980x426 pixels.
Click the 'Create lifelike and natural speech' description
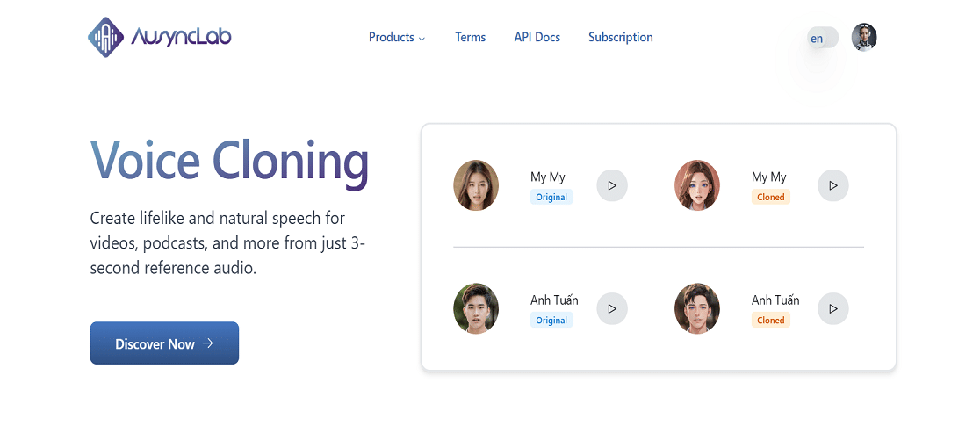tap(227, 243)
